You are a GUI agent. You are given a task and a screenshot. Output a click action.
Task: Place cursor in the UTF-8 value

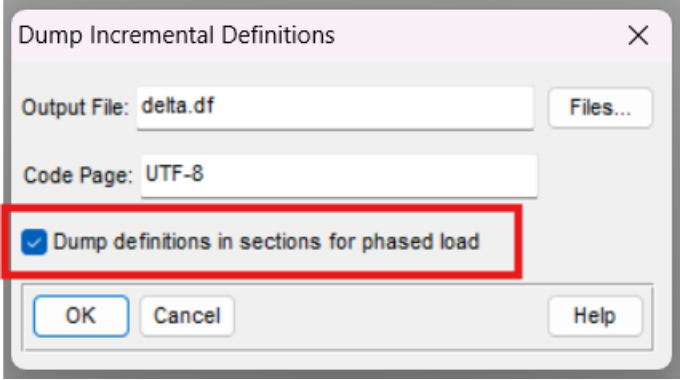174,174
